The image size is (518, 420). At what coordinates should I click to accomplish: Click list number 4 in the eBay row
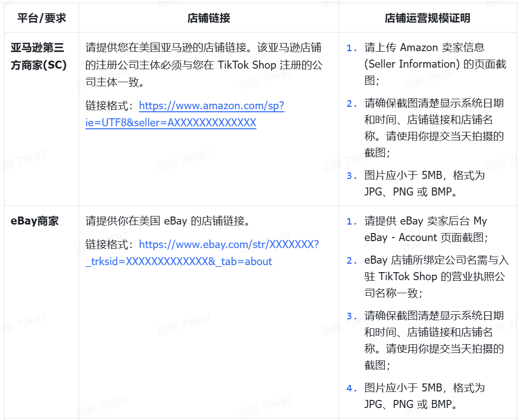point(351,388)
